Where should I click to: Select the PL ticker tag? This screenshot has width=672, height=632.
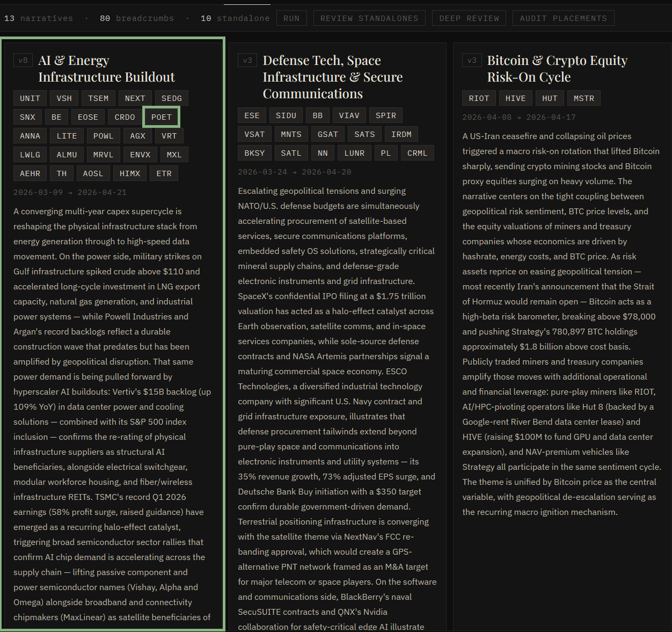[x=386, y=153]
